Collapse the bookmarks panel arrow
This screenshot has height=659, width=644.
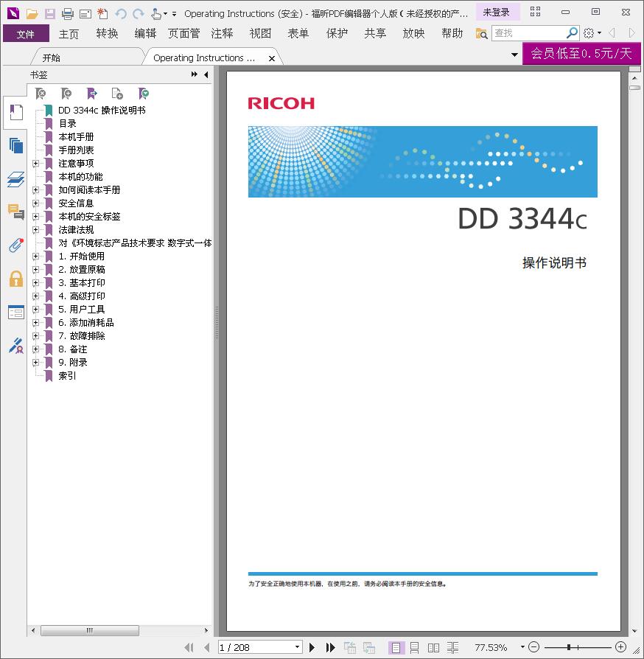tap(206, 74)
